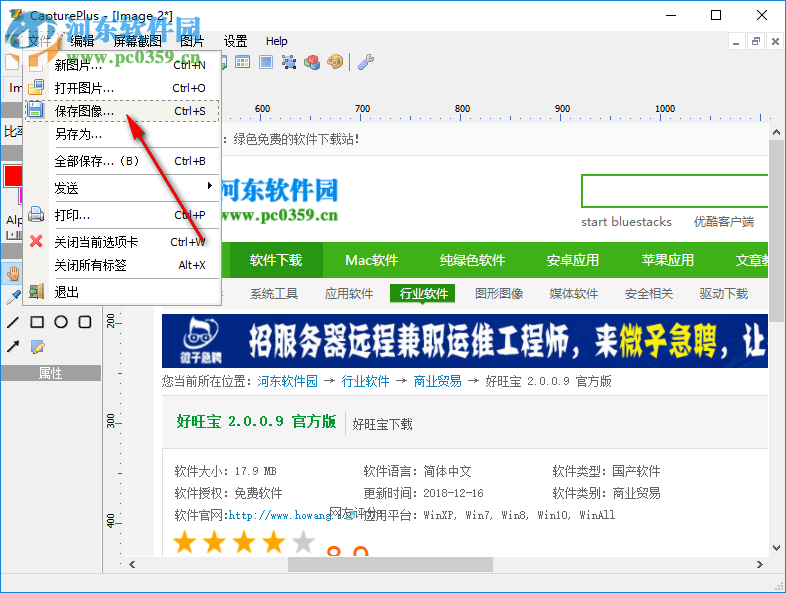Click the region selection capture icon
The image size is (786, 593).
[289, 62]
